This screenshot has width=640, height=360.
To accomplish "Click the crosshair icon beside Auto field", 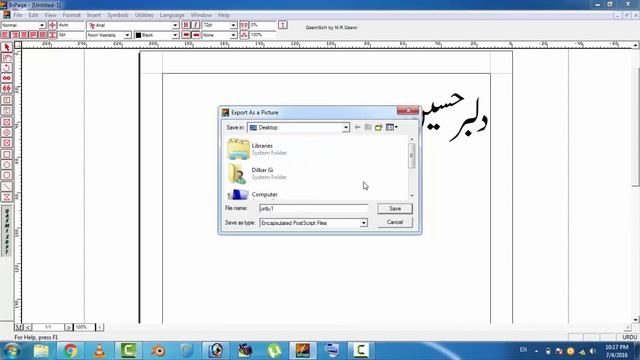I will [53, 25].
